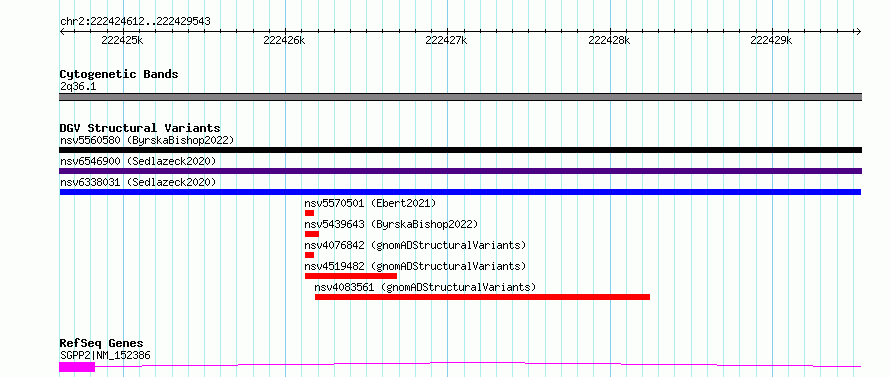Open nsv4083561 (gnomADStructuralVariants) variant label

[425, 287]
